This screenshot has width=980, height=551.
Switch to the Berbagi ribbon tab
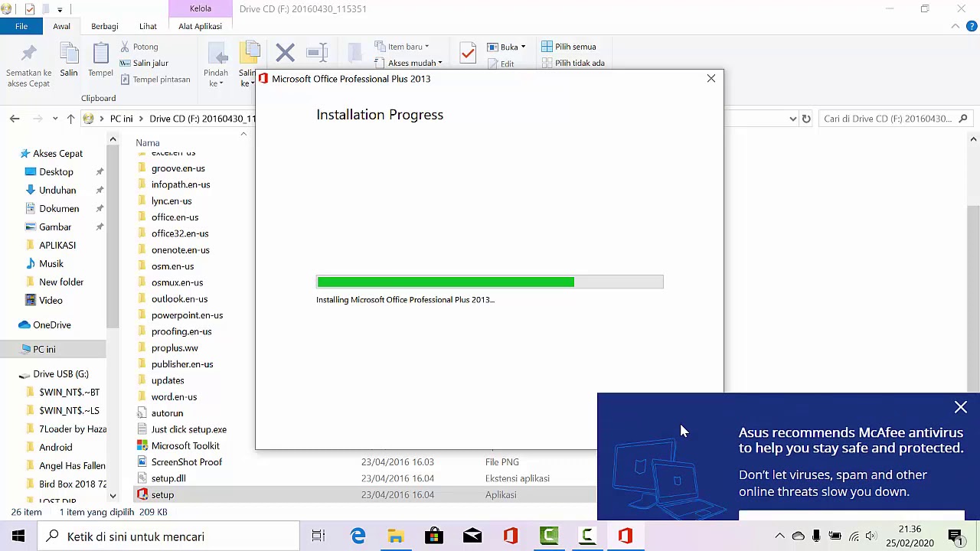point(105,26)
